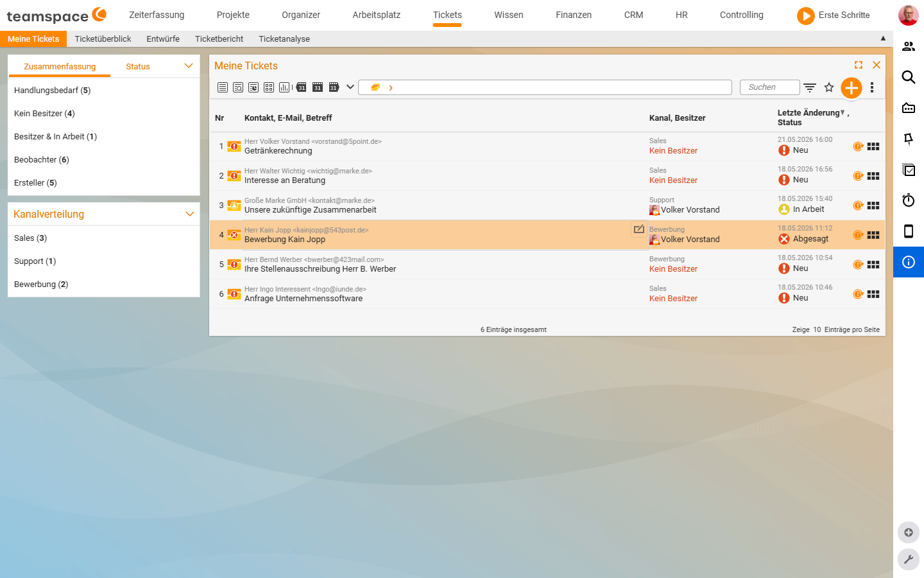Open the CRM menu
Viewport: 924px width, 578px height.
[634, 15]
